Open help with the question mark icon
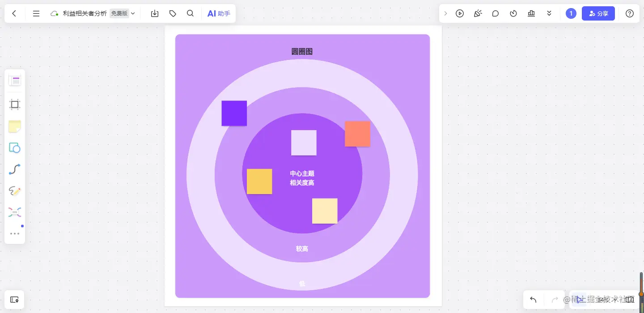The width and height of the screenshot is (644, 313). (x=630, y=13)
